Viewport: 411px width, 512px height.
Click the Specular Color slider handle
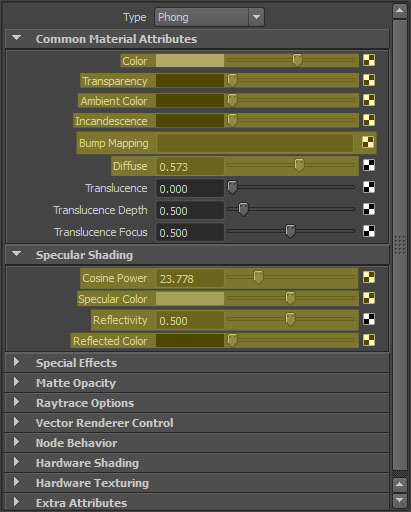click(290, 298)
